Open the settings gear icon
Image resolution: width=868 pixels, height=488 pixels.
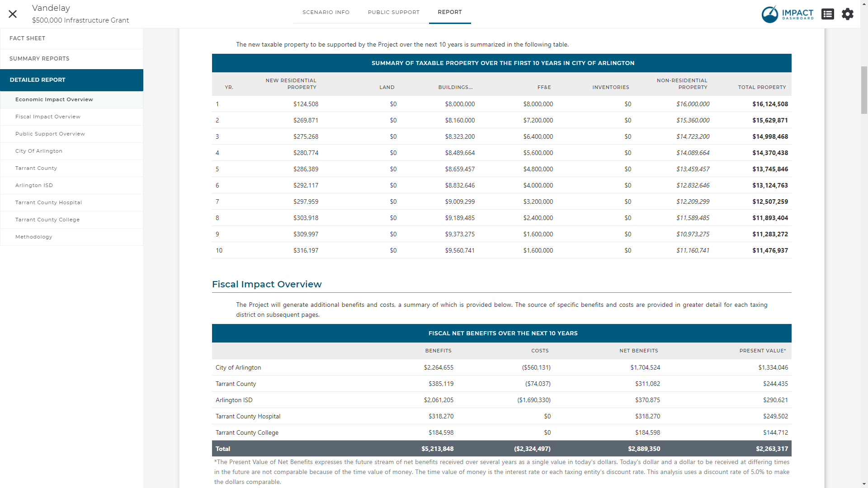pyautogui.click(x=848, y=14)
